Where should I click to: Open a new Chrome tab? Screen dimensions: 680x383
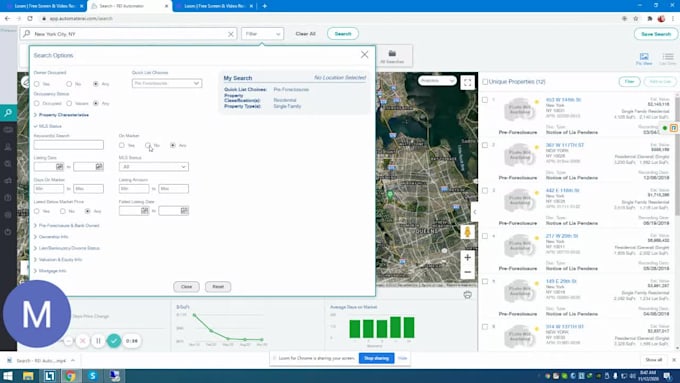click(x=265, y=6)
